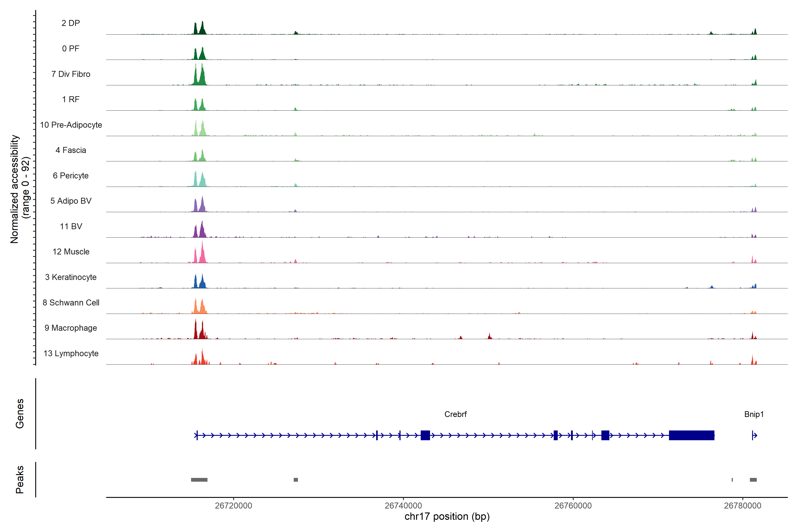Click the Peaks panel label

click(x=20, y=479)
